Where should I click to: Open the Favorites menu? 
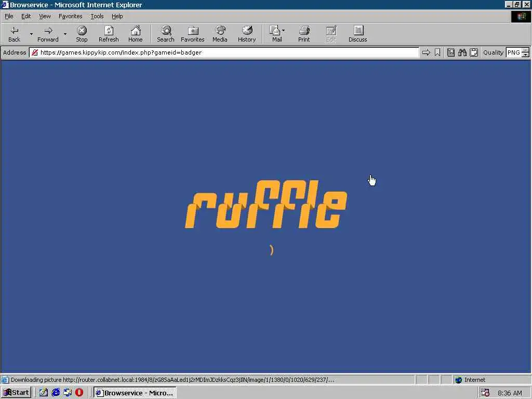pyautogui.click(x=70, y=16)
